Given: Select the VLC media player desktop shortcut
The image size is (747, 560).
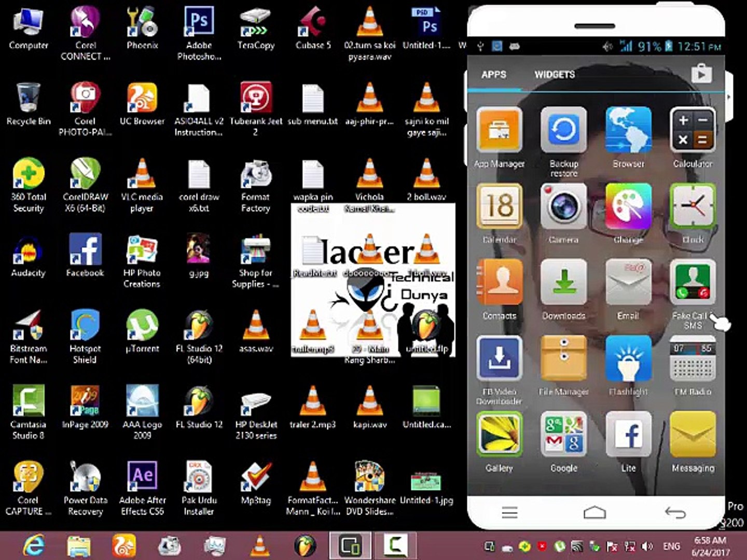Looking at the screenshot, I should tap(142, 186).
